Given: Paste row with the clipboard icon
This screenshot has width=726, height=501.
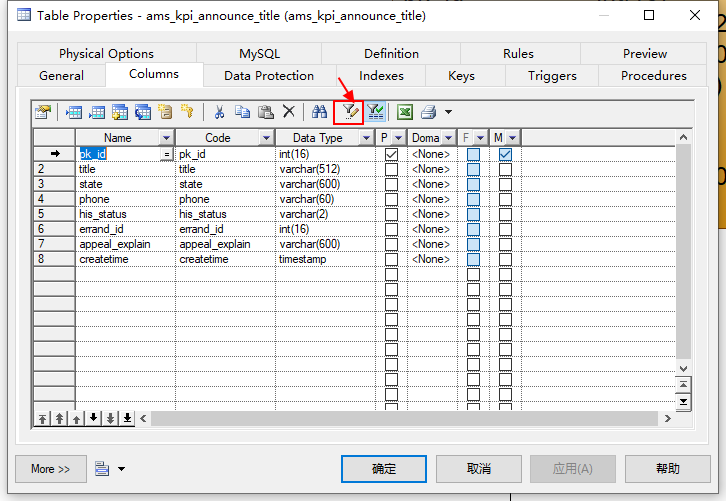Looking at the screenshot, I should click(x=266, y=112).
